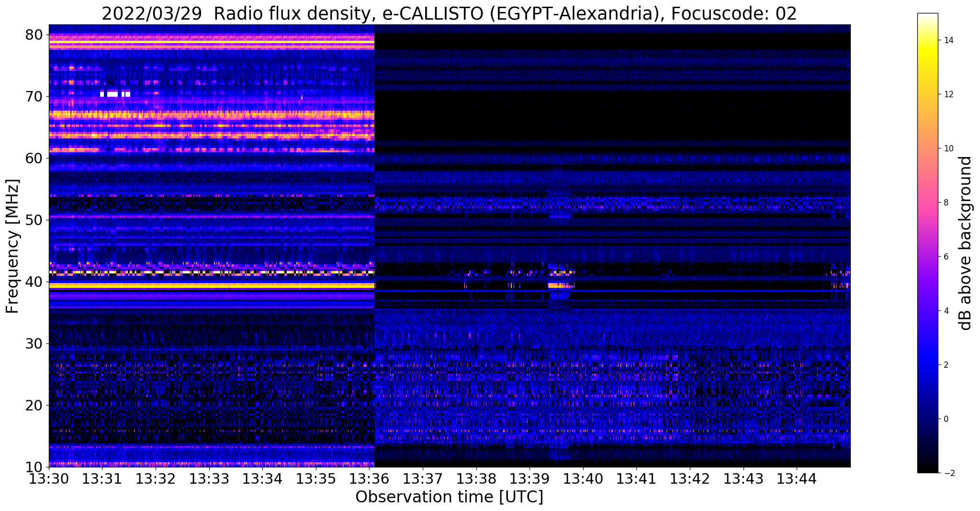Click the 13:33 time tick label
980x511 pixels.
click(209, 478)
